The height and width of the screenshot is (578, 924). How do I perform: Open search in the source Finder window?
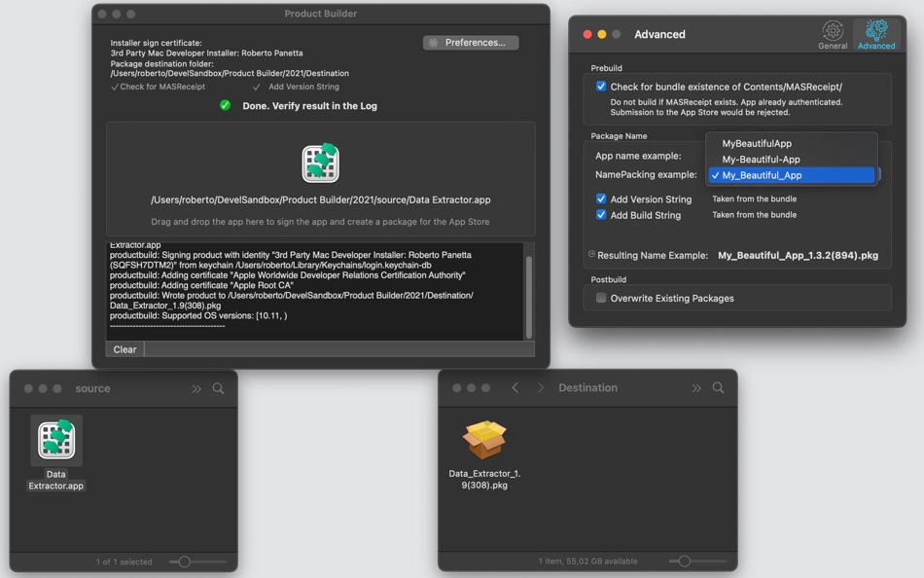coord(218,388)
